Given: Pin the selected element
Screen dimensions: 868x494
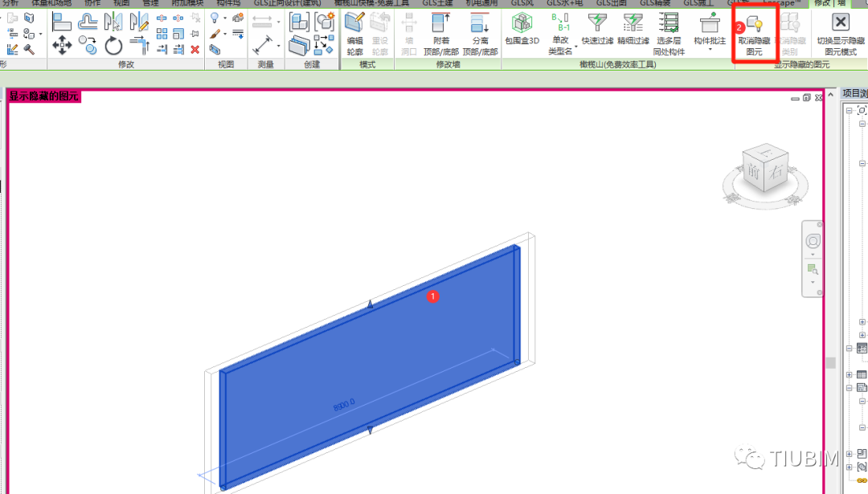Looking at the screenshot, I should point(194,34).
